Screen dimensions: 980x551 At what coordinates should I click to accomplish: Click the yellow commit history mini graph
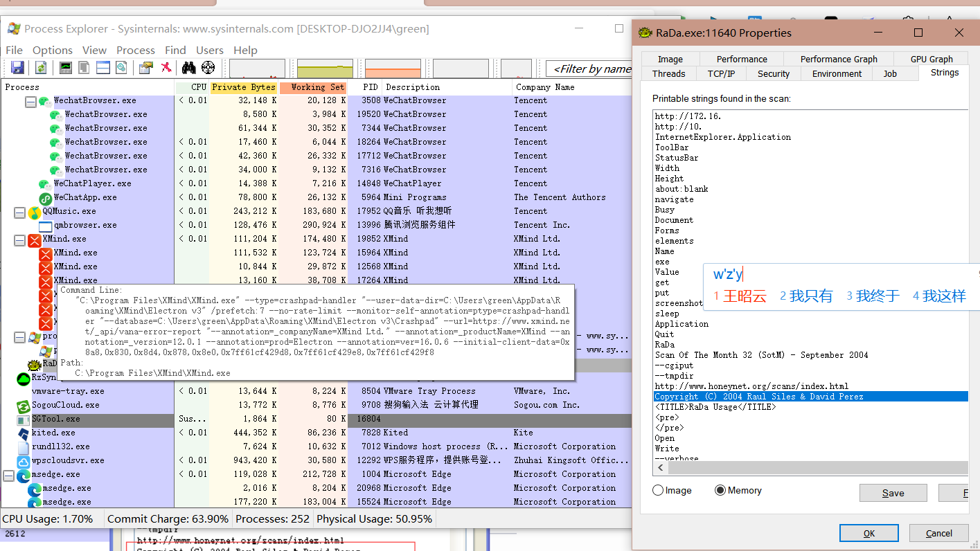click(x=325, y=68)
